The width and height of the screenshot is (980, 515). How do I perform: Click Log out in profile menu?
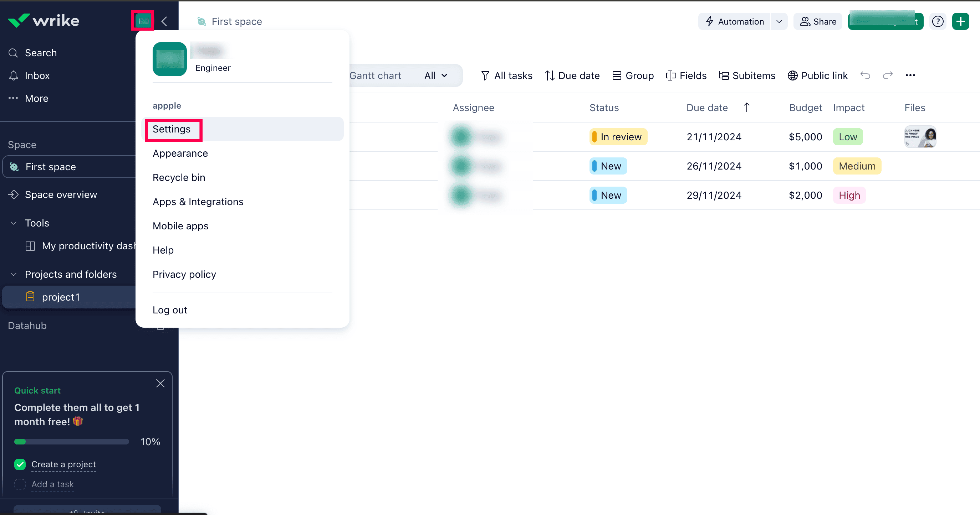(x=170, y=310)
